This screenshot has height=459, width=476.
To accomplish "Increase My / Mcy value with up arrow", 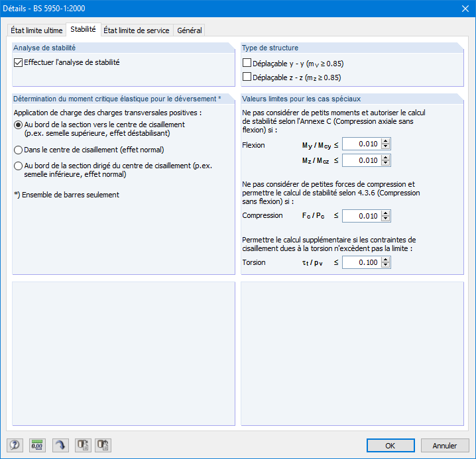I will click(x=386, y=141).
